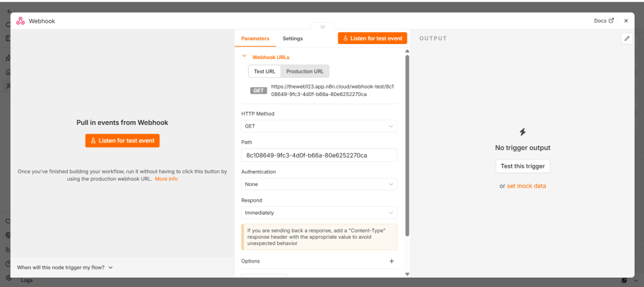Click Test this trigger button
Screen dimensions: 644x287
[x=523, y=166]
